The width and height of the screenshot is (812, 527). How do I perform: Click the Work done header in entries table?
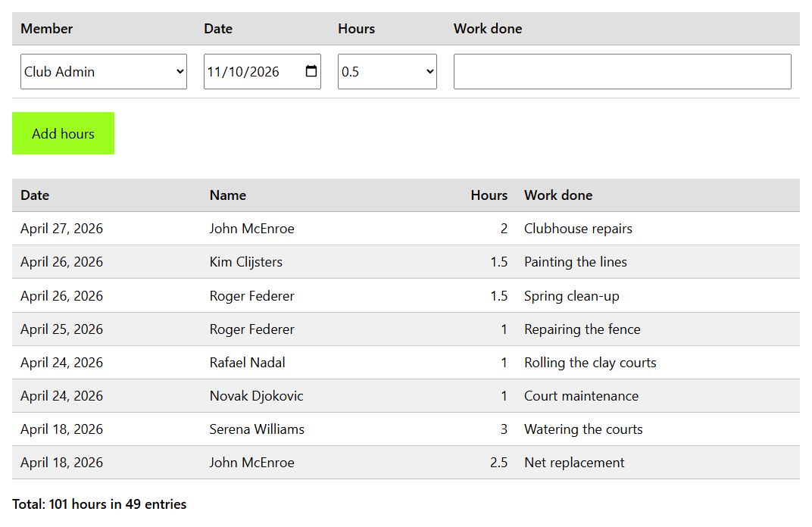point(558,195)
